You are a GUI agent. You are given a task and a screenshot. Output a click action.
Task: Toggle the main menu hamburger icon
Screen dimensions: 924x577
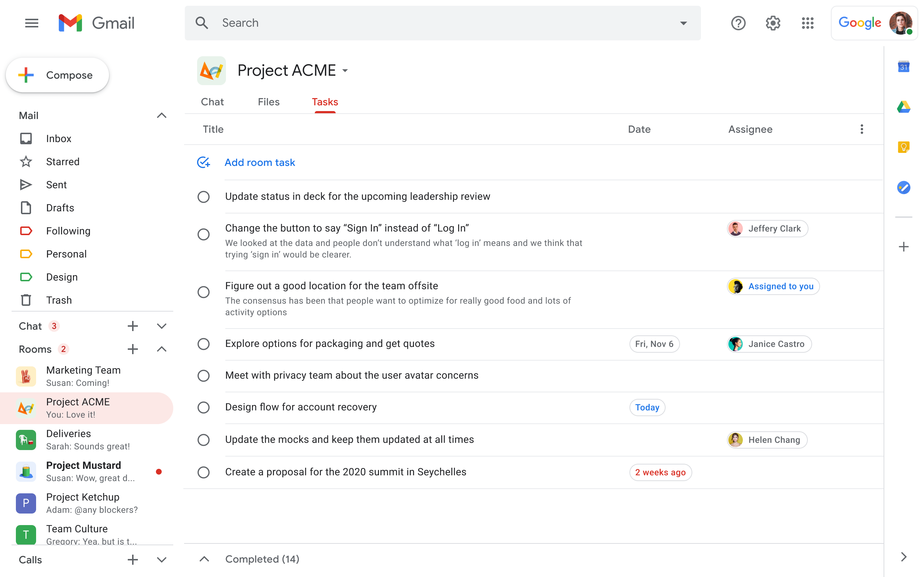32,23
